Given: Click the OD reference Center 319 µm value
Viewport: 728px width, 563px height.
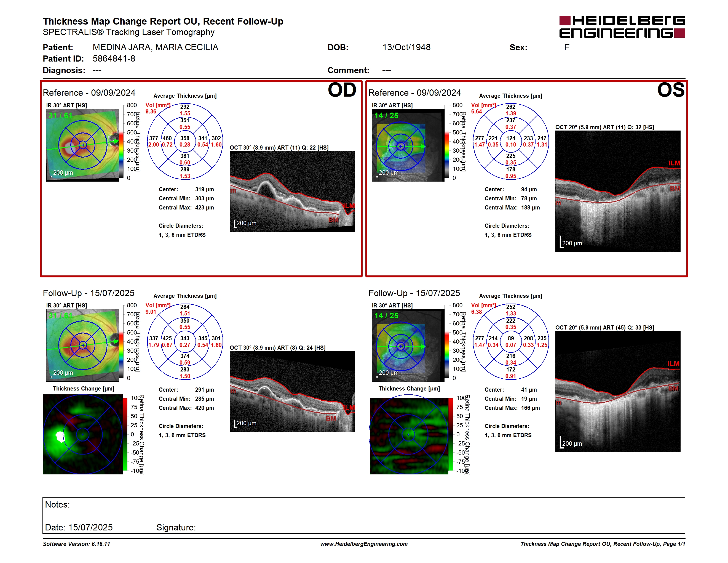Looking at the screenshot, I should tap(205, 189).
